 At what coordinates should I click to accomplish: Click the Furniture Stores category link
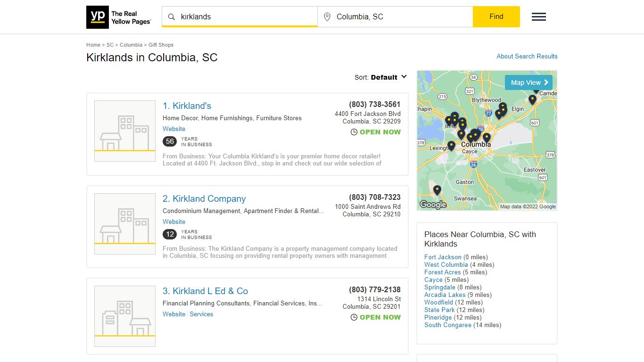click(279, 118)
